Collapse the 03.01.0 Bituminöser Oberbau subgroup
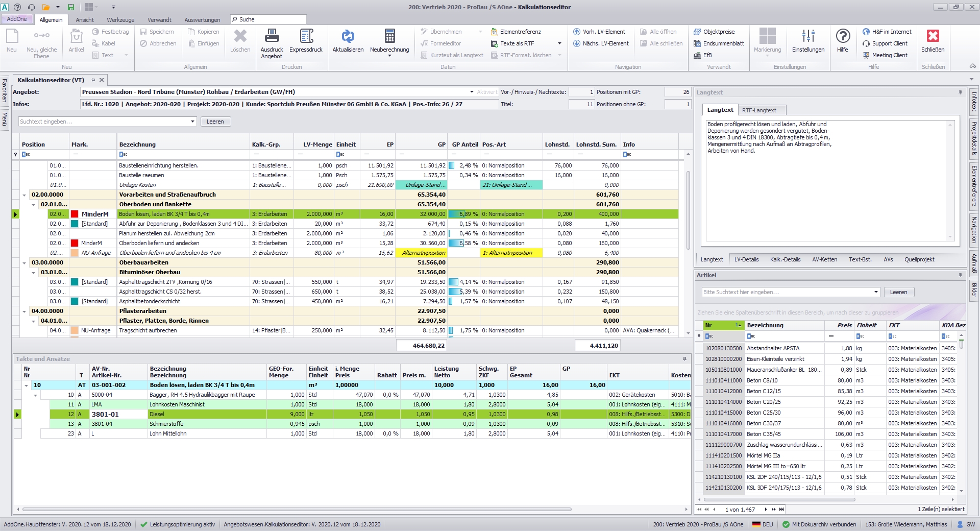 [x=34, y=273]
